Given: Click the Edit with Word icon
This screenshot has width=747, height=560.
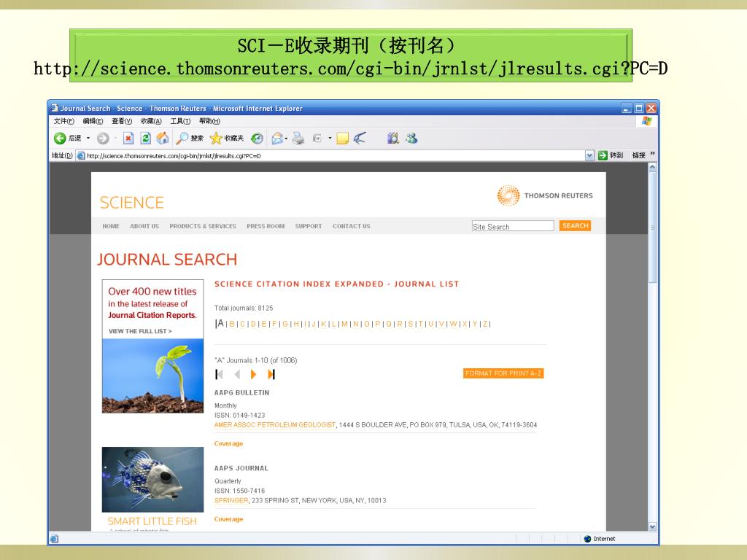Looking at the screenshot, I should (x=317, y=138).
